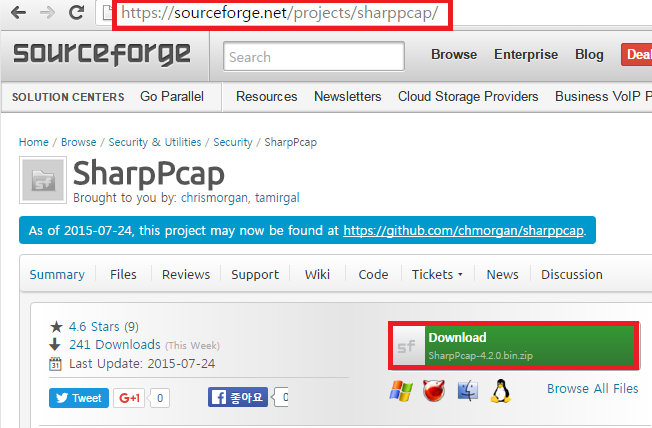
Task: Open Cloud Storage Providers link
Action: point(468,96)
